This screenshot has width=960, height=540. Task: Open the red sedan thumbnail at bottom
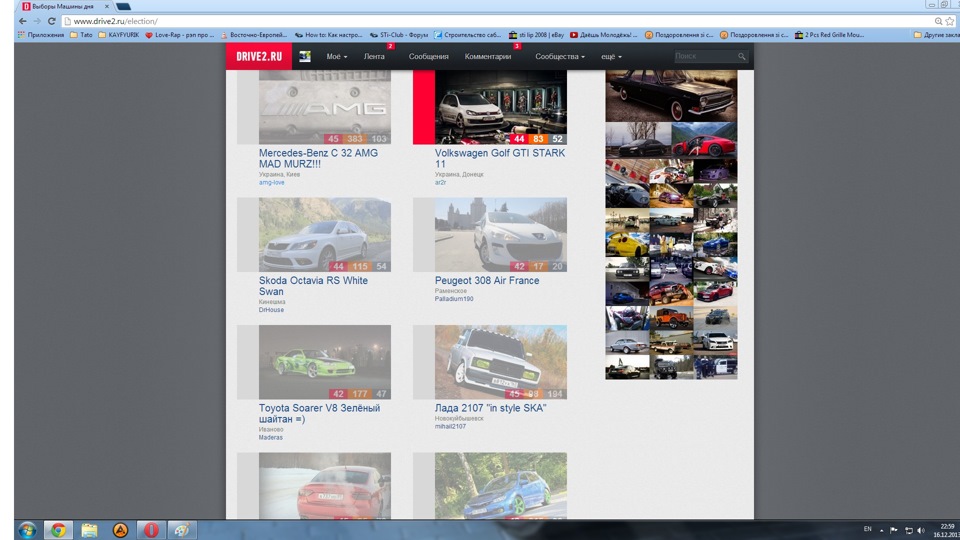[x=324, y=486]
